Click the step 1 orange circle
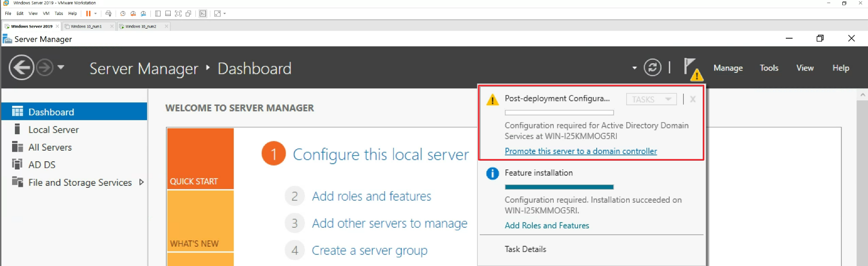 pyautogui.click(x=274, y=154)
